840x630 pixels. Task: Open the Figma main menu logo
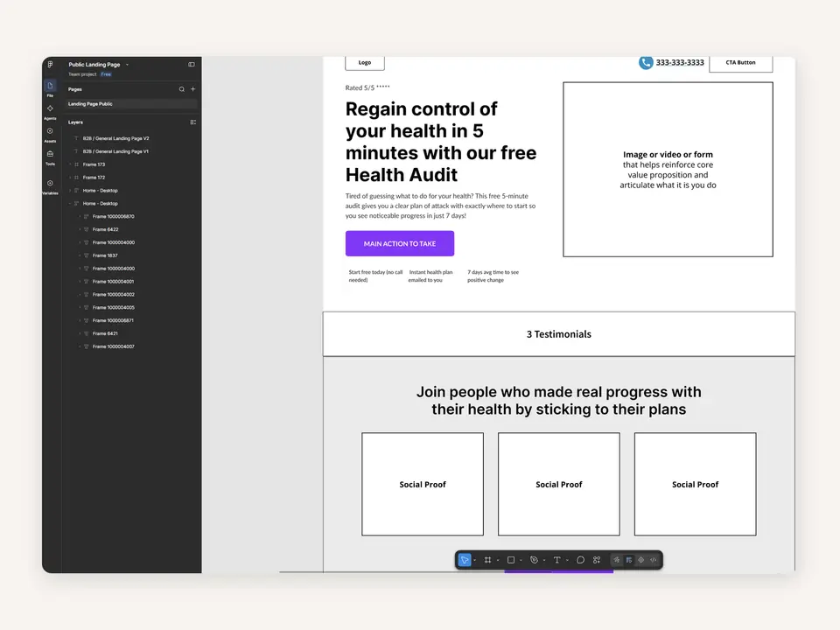coord(50,64)
